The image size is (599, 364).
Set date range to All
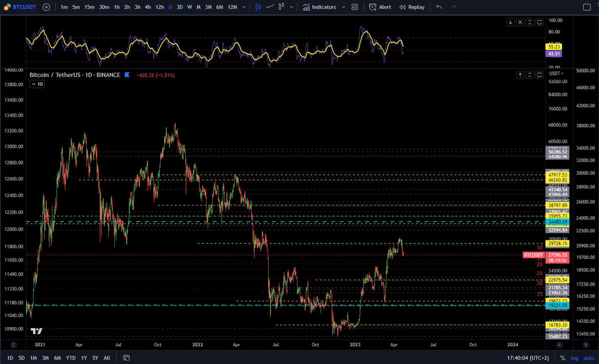[107, 358]
